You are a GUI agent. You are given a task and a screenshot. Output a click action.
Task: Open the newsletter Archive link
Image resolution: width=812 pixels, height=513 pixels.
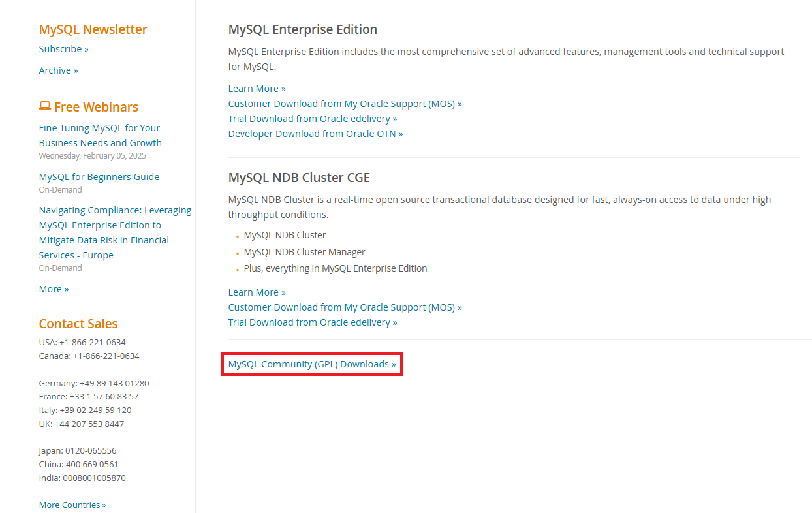pyautogui.click(x=58, y=70)
